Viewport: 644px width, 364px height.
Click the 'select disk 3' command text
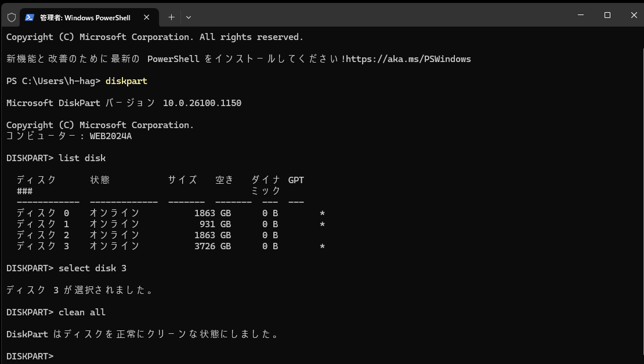pyautogui.click(x=92, y=268)
